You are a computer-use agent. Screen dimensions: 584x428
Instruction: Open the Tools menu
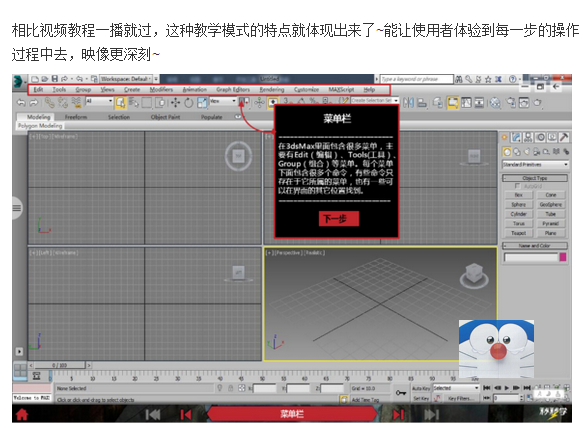[x=59, y=89]
